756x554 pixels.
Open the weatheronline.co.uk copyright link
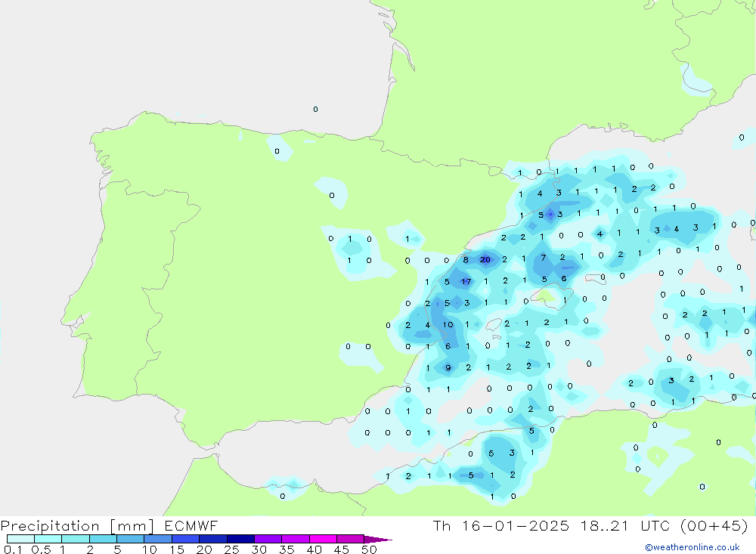click(692, 547)
